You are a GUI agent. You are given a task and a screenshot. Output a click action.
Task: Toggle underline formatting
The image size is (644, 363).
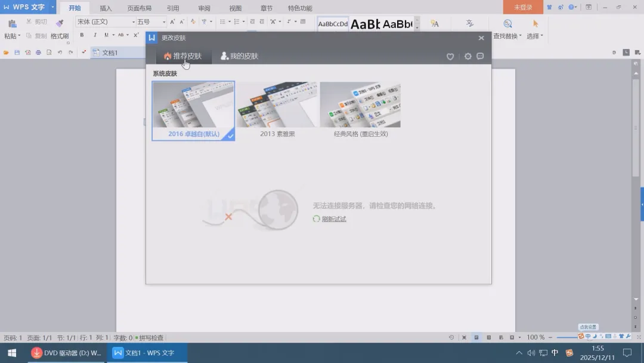click(x=106, y=35)
